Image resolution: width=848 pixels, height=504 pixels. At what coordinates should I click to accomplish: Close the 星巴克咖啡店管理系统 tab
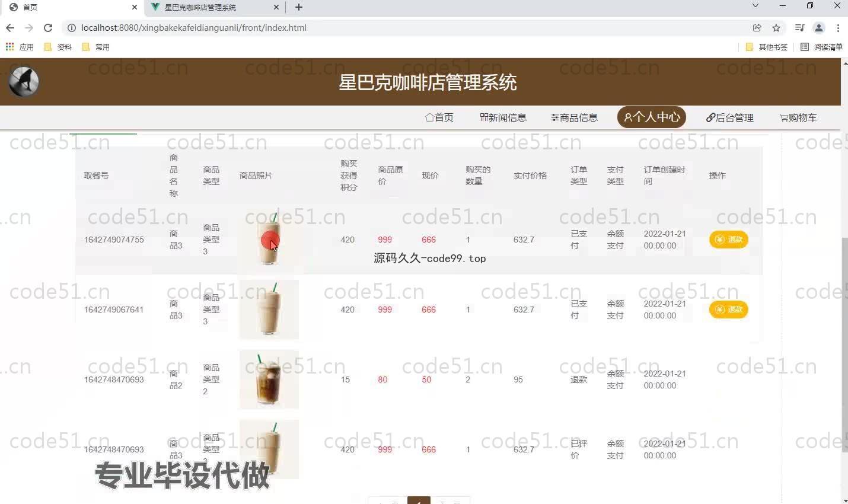tap(276, 7)
